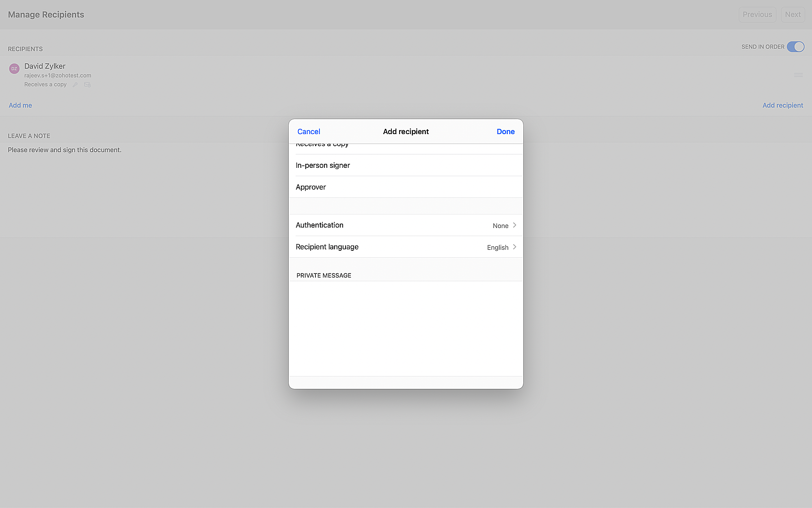The width and height of the screenshot is (812, 508).
Task: Click the reorder drag handle for David Zylker
Action: [798, 75]
